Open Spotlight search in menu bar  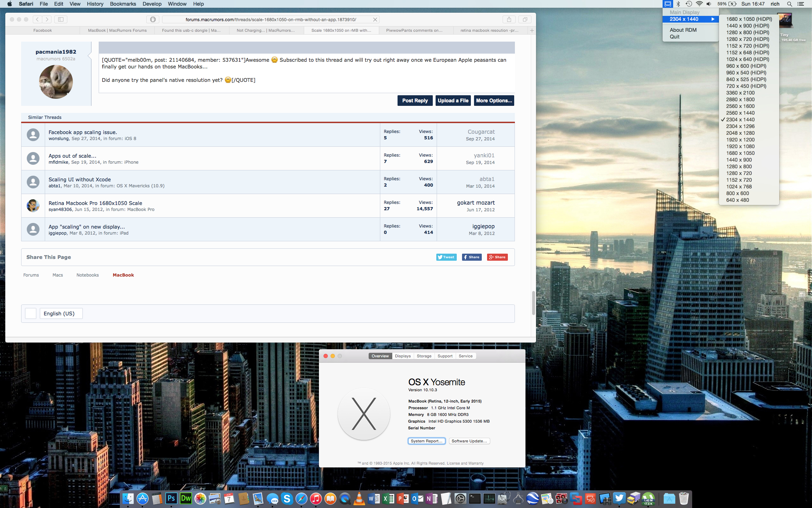(x=789, y=4)
